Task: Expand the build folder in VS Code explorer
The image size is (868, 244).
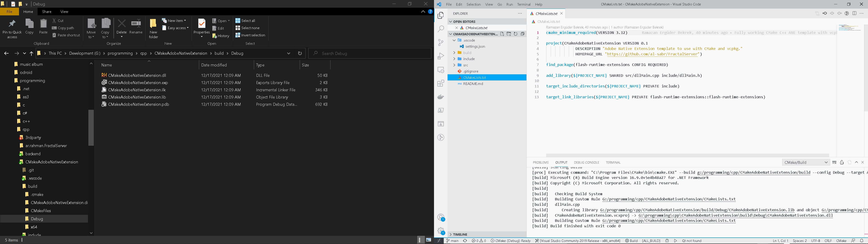Action: point(487,53)
